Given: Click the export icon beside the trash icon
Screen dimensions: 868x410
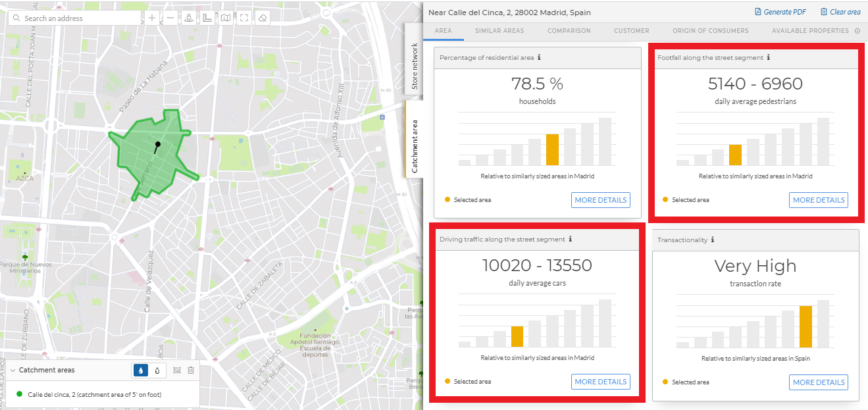Looking at the screenshot, I should [x=176, y=370].
